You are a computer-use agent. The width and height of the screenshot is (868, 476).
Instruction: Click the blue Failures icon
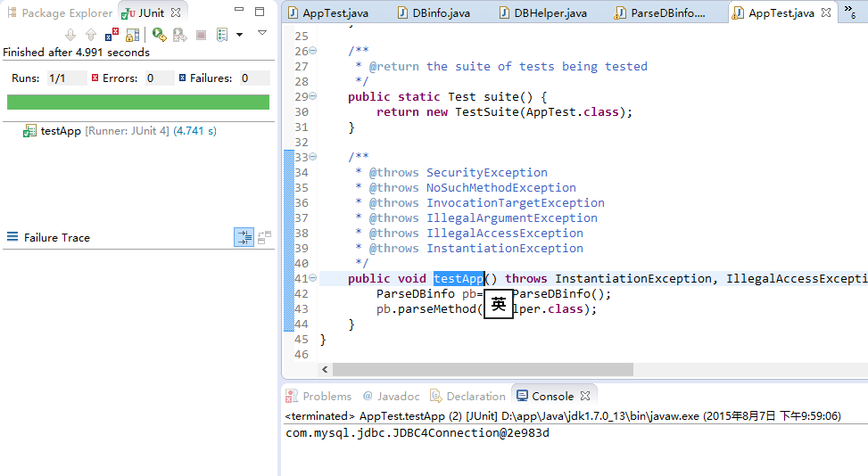pyautogui.click(x=182, y=78)
